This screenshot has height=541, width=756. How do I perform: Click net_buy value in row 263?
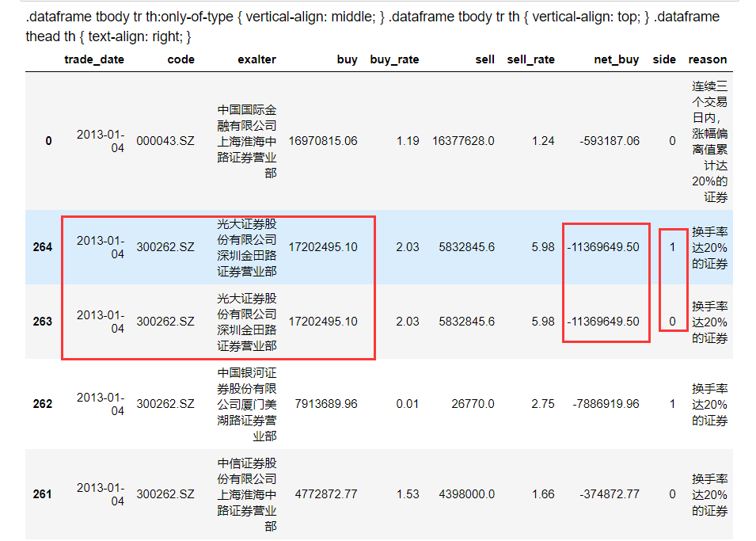(x=603, y=322)
